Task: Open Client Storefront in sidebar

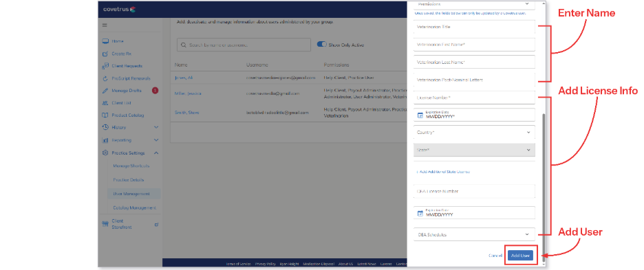Action: point(122,224)
